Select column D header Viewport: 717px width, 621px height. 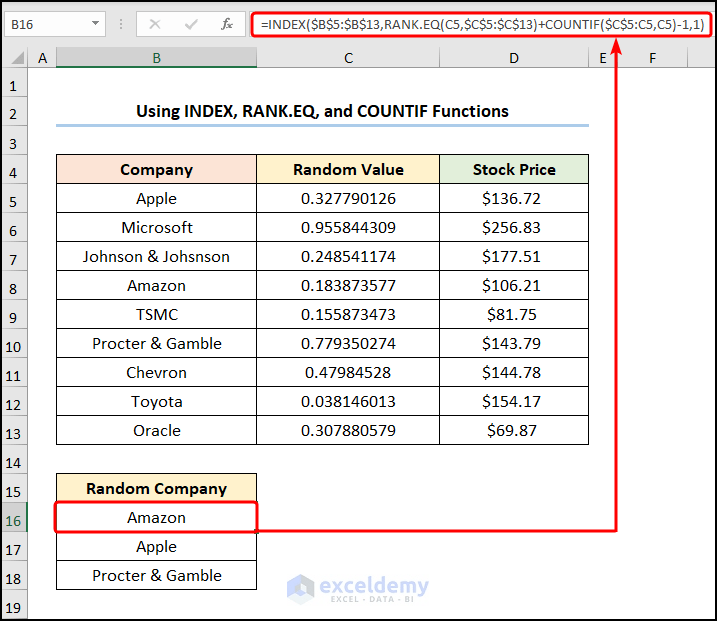pyautogui.click(x=514, y=58)
